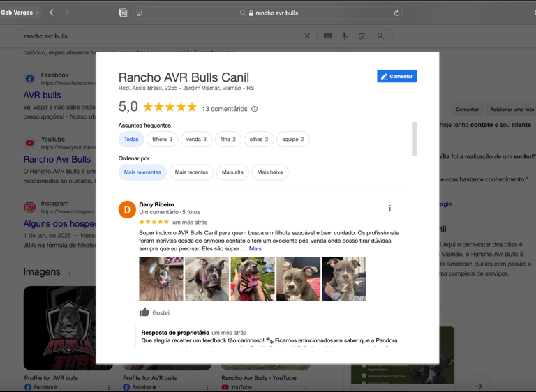Click the Safari back arrow
536x392 pixels.
tap(52, 13)
